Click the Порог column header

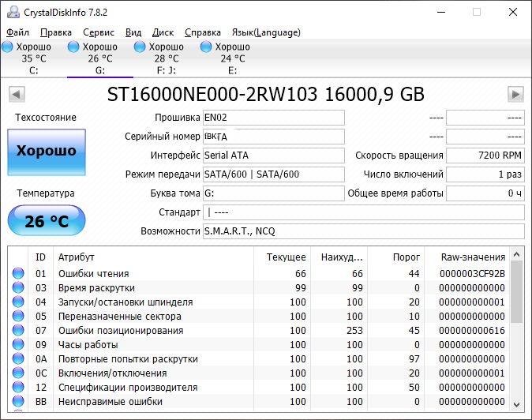coord(396,257)
